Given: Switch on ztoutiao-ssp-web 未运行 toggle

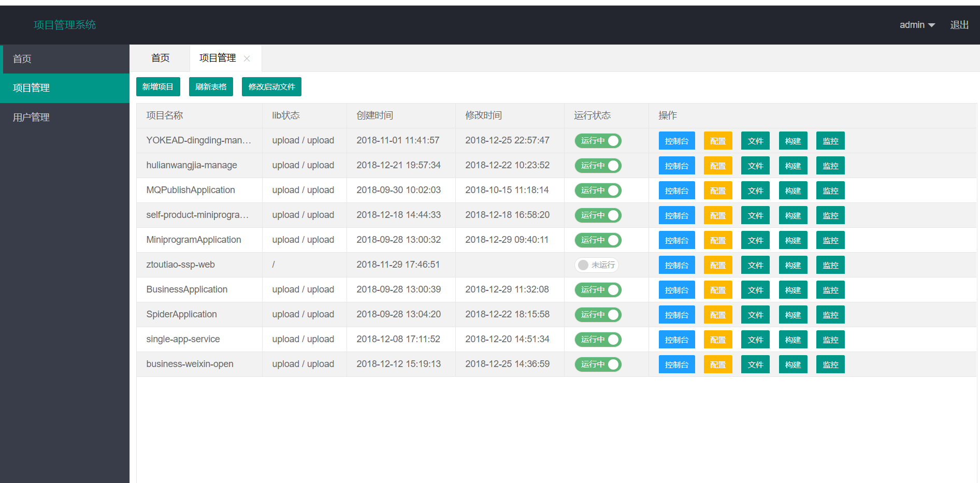Looking at the screenshot, I should click(x=597, y=265).
